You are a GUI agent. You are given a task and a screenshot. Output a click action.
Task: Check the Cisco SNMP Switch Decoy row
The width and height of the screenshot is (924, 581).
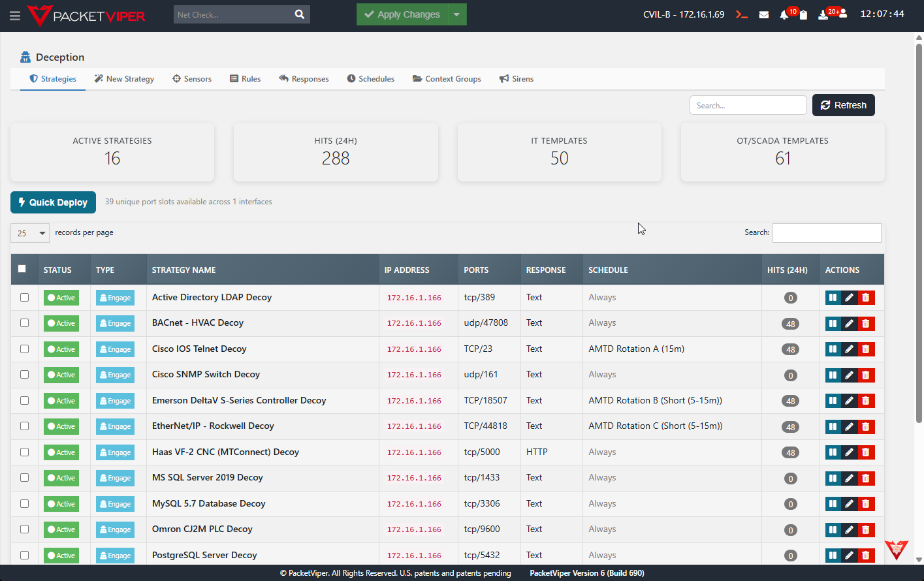(x=25, y=375)
